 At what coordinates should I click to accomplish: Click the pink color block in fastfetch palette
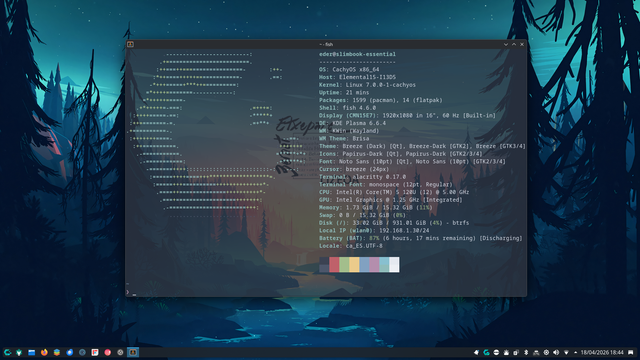(374, 264)
